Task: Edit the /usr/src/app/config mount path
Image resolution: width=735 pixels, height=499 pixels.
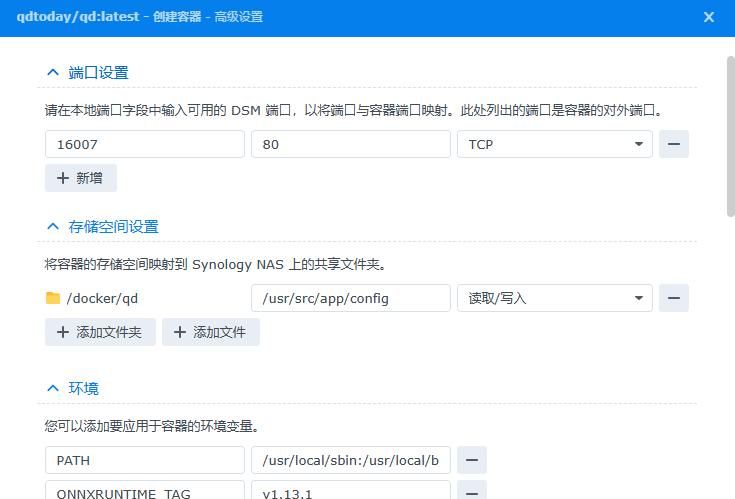Action: (351, 298)
